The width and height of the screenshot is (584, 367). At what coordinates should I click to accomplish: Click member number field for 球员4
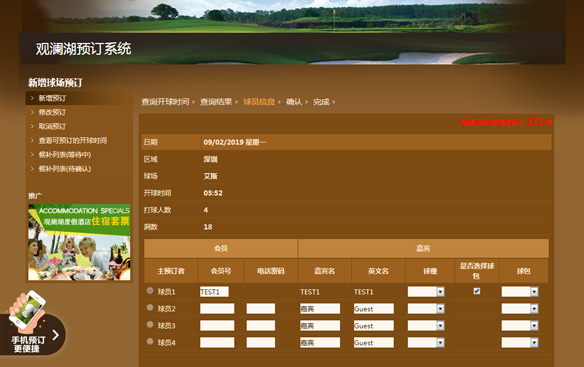click(x=217, y=342)
